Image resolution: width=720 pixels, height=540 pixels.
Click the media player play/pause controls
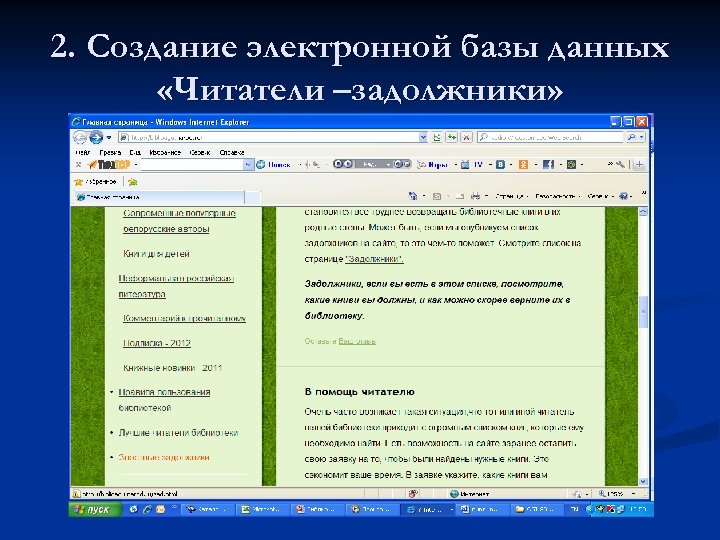(343, 164)
